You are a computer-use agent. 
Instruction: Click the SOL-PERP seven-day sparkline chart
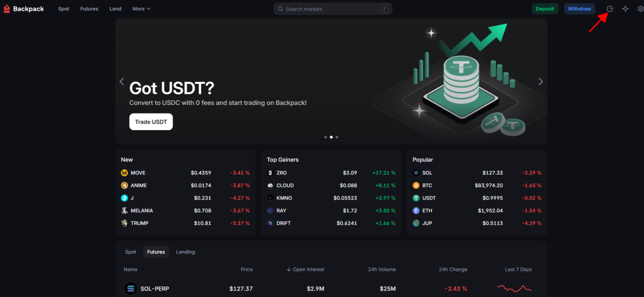coord(514,288)
